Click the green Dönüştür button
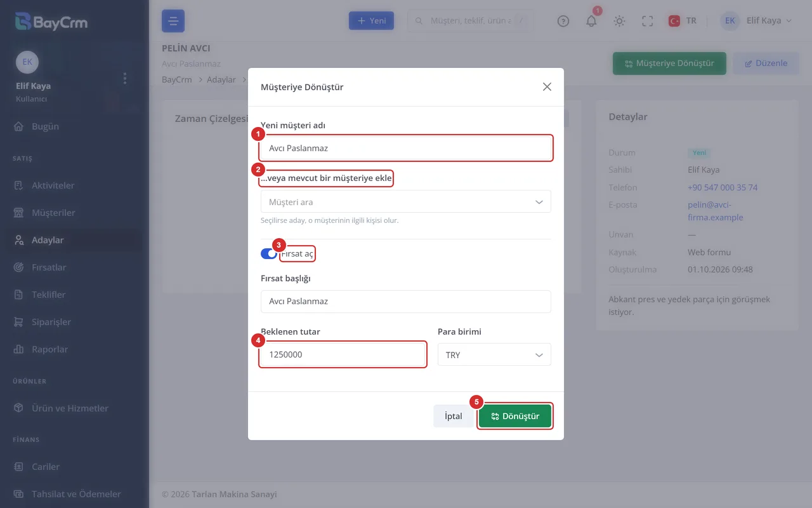This screenshot has height=508, width=812. coord(515,416)
